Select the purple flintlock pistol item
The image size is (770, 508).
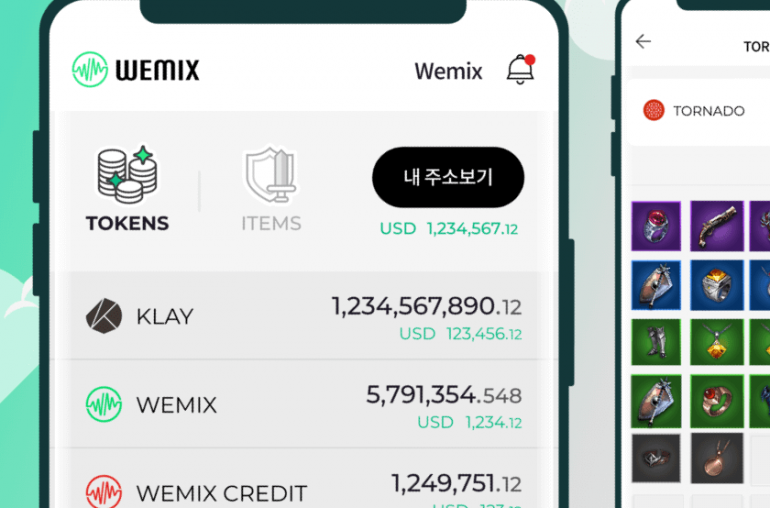[x=717, y=226]
